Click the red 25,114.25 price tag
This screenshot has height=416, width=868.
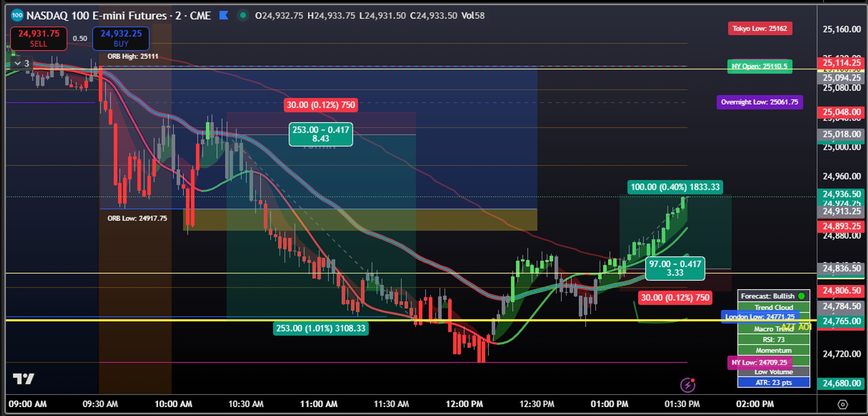click(x=842, y=63)
